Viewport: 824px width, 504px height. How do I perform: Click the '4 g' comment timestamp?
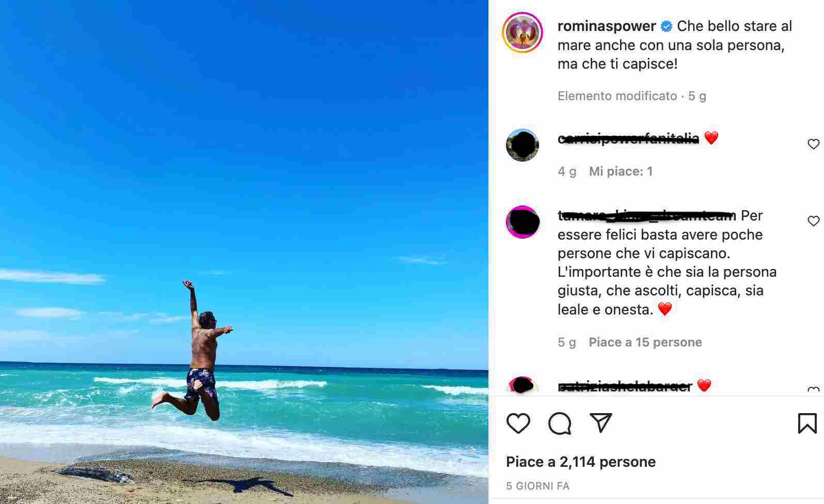coord(567,171)
